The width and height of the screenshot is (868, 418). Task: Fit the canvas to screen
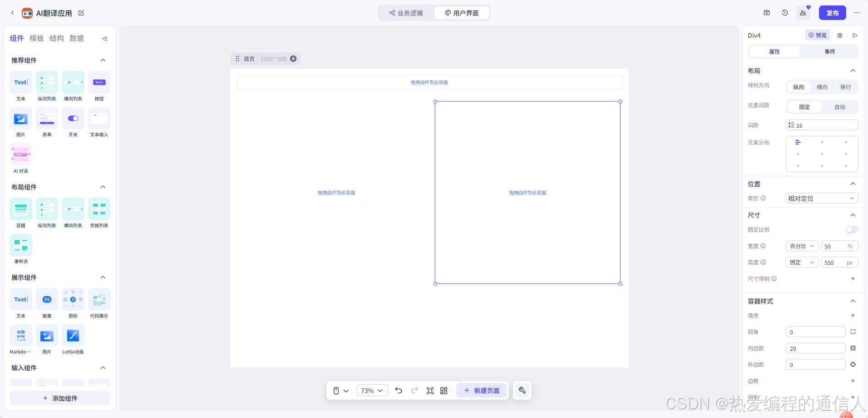430,390
